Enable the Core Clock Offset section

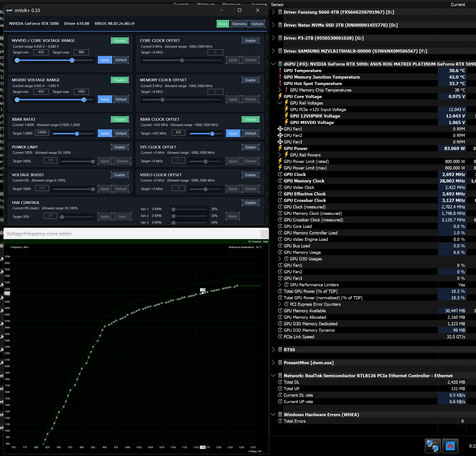[250, 41]
